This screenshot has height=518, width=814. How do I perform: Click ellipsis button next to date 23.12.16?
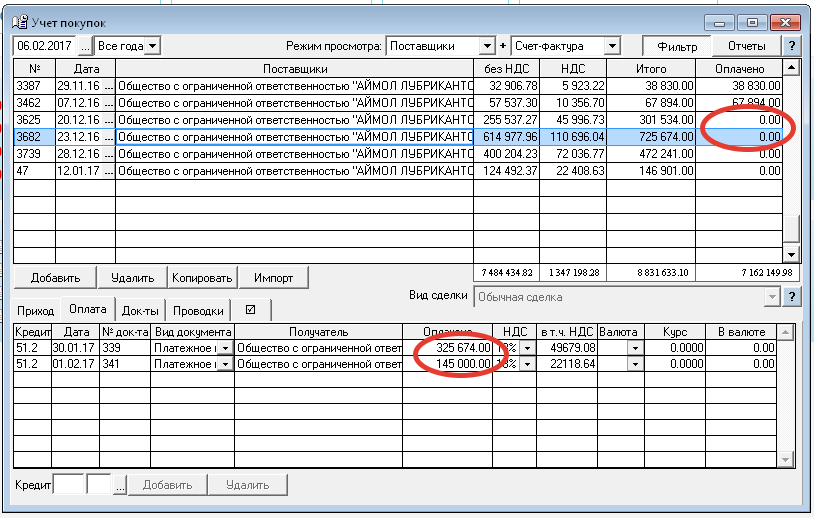click(x=108, y=137)
